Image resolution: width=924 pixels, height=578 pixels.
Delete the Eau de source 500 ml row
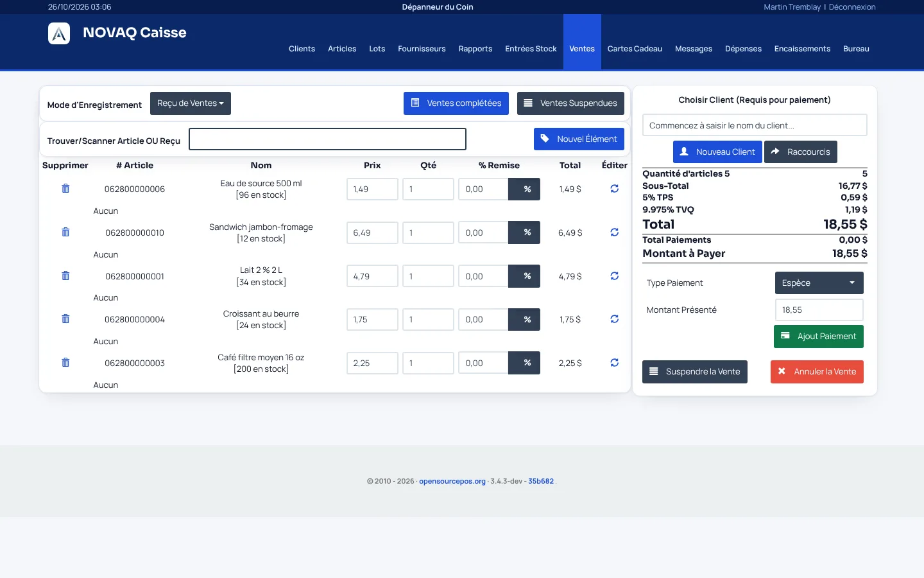pos(65,188)
